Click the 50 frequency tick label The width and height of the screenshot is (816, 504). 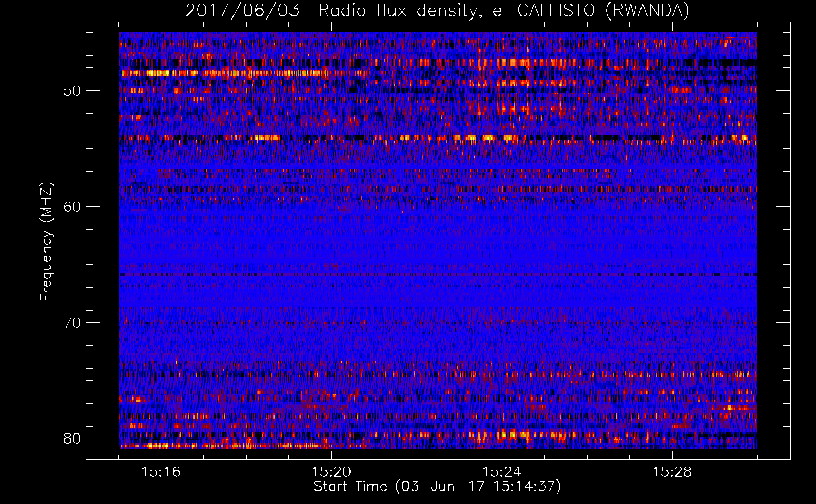pyautogui.click(x=72, y=91)
